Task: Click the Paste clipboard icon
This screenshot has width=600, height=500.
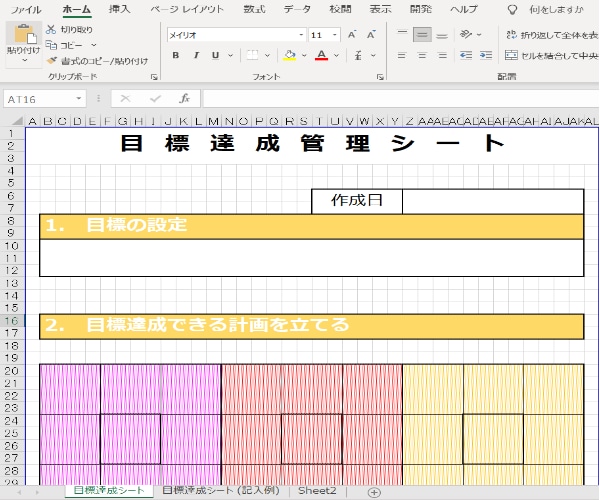Action: 24,34
